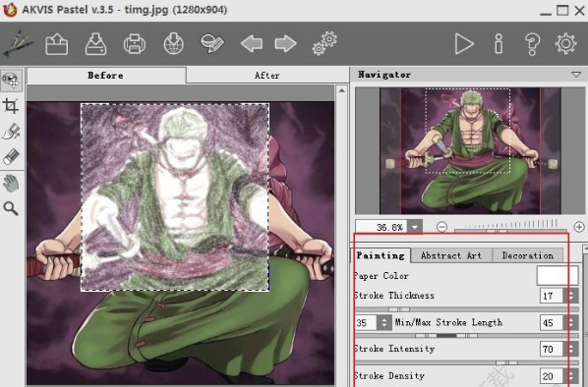Select the Zoom magnifier tool
This screenshot has width=588, height=387.
tap(11, 208)
